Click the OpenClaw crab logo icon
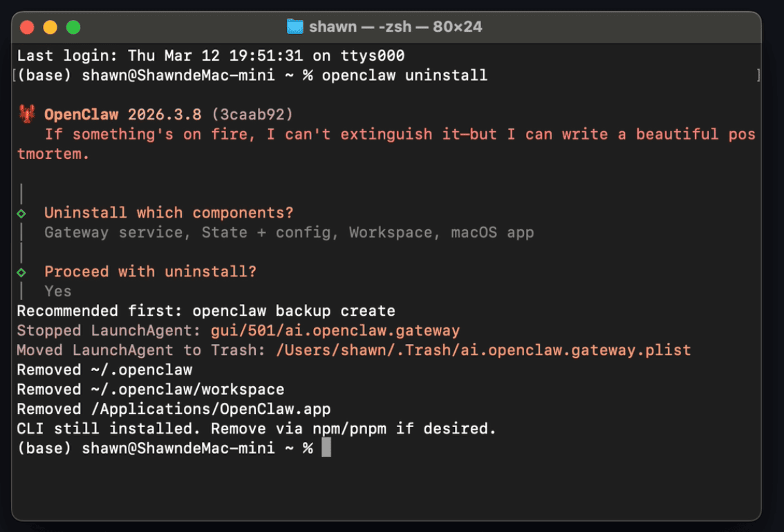The width and height of the screenshot is (784, 532). pos(26,114)
